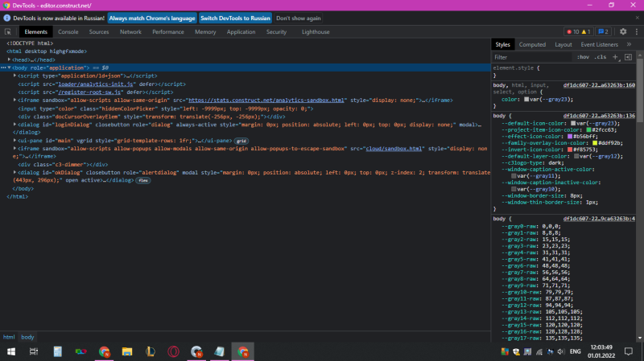Open the cloud/sandbox.html link
The image size is (644, 361).
(394, 149)
